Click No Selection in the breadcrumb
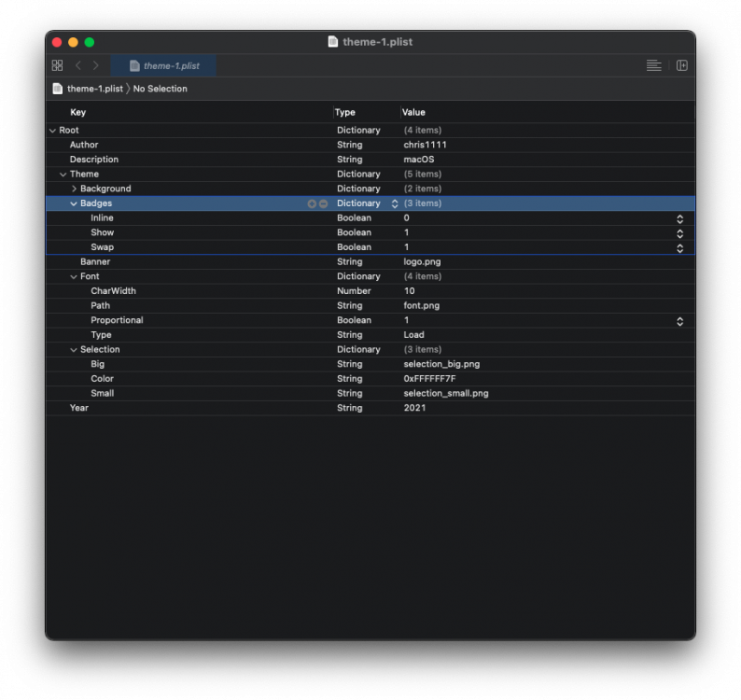 (161, 89)
